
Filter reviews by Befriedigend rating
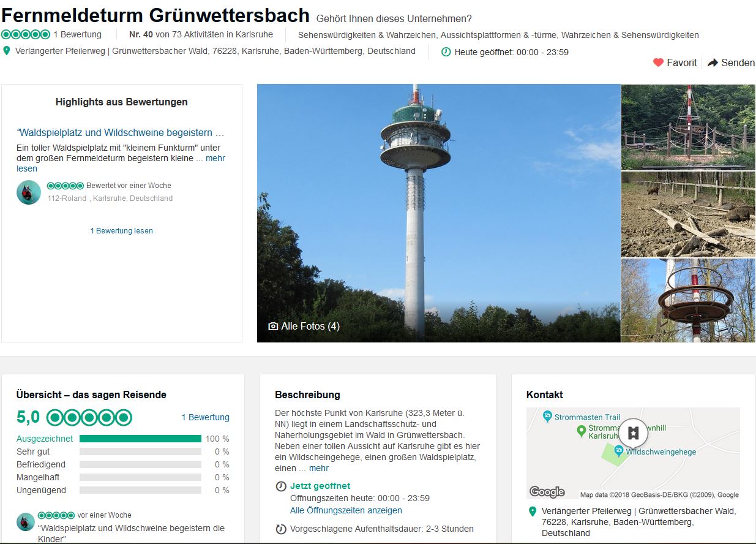[41, 464]
